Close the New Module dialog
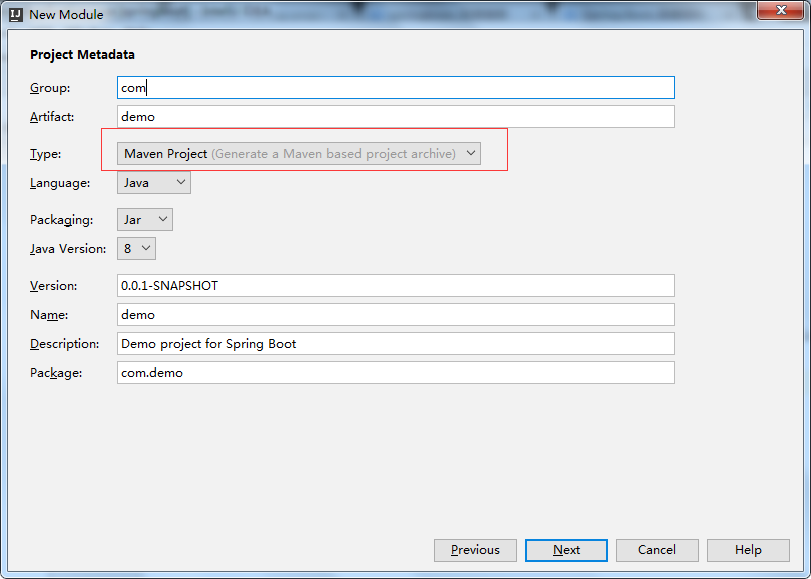The image size is (811, 579). [781, 10]
